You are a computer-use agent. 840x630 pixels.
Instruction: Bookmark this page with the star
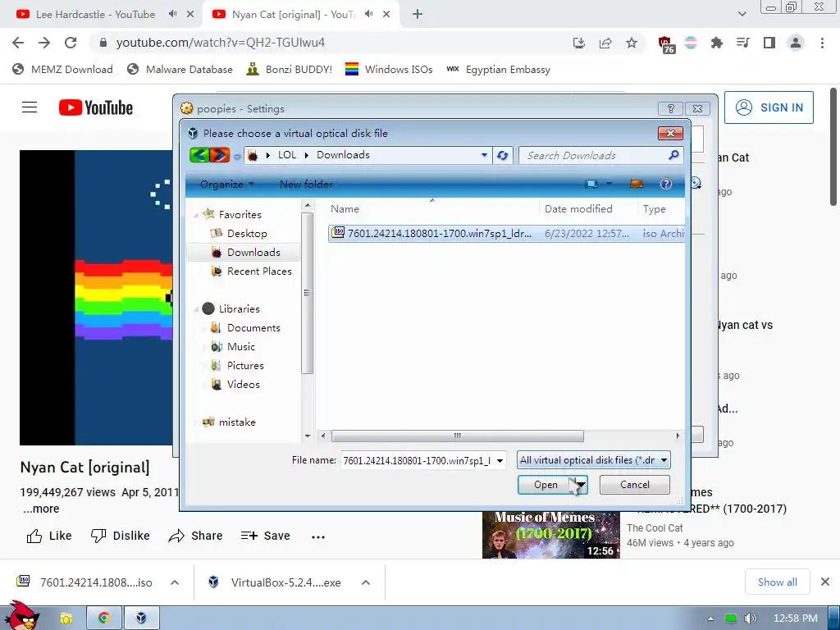[632, 43]
